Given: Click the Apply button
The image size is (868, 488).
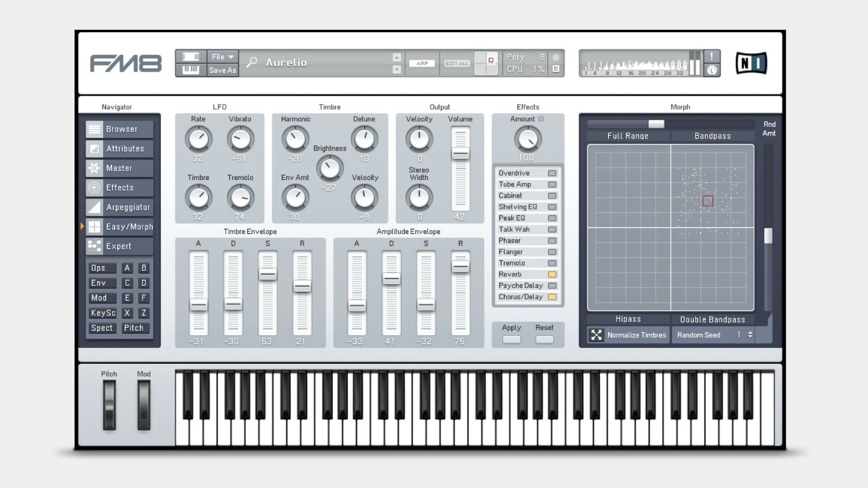Looking at the screenshot, I should pyautogui.click(x=511, y=340).
